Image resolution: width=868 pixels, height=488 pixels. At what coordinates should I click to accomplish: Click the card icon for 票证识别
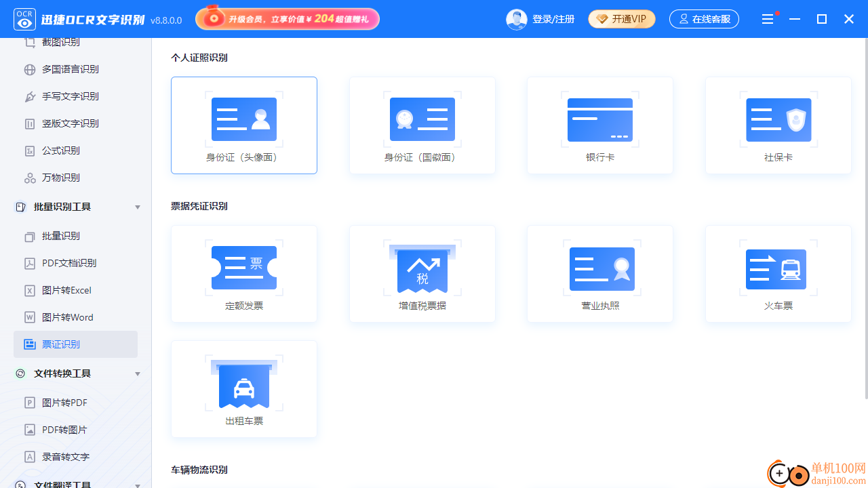click(30, 344)
